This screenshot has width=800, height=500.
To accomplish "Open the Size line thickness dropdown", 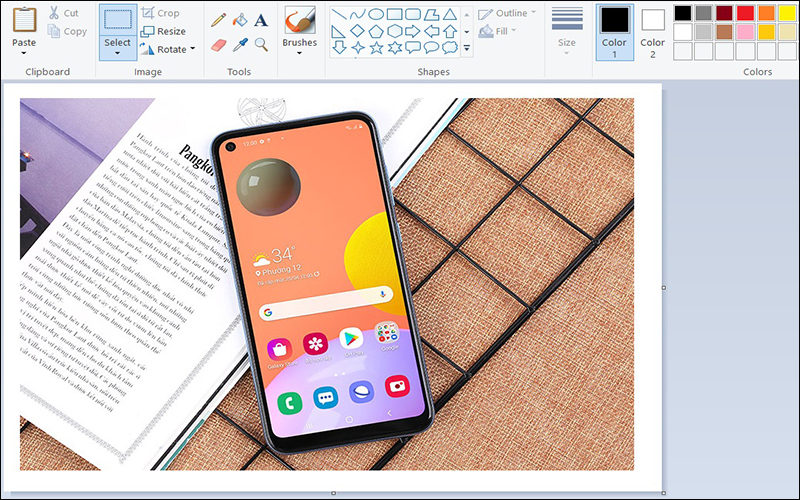I will (x=567, y=50).
